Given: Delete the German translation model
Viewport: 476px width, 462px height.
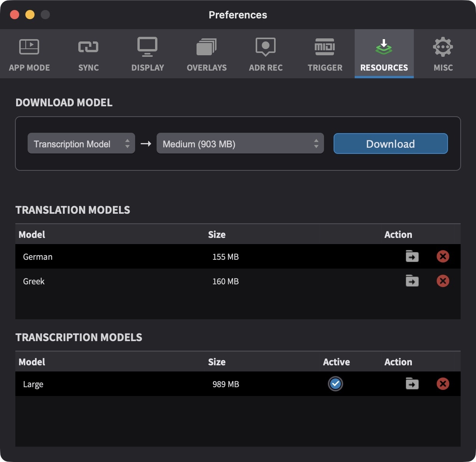Looking at the screenshot, I should (443, 256).
